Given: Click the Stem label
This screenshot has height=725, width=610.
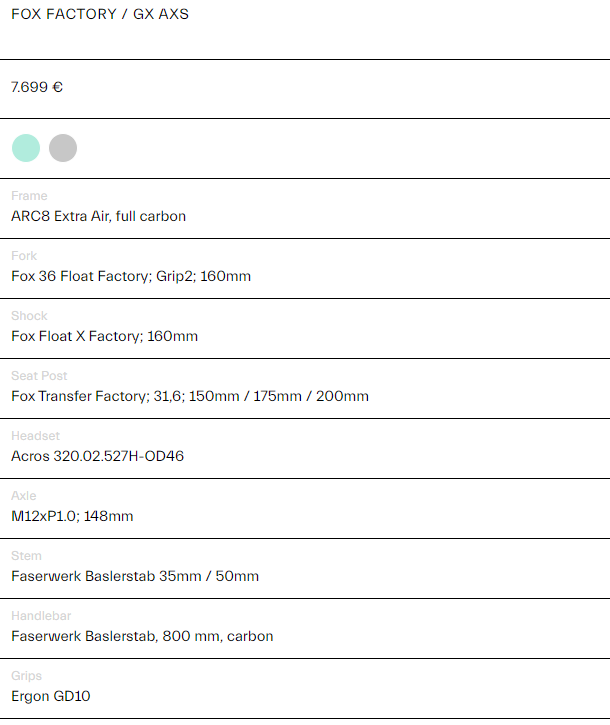Looking at the screenshot, I should click(x=26, y=556).
